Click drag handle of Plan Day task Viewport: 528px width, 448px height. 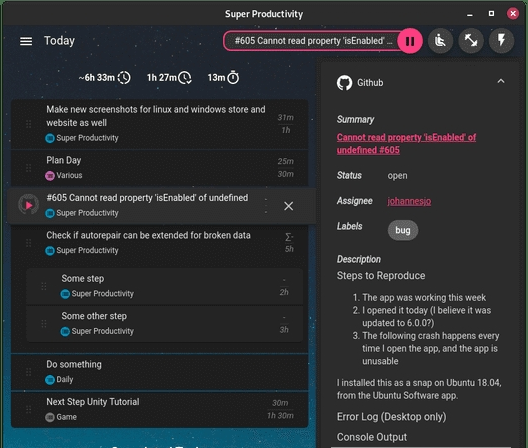29,168
